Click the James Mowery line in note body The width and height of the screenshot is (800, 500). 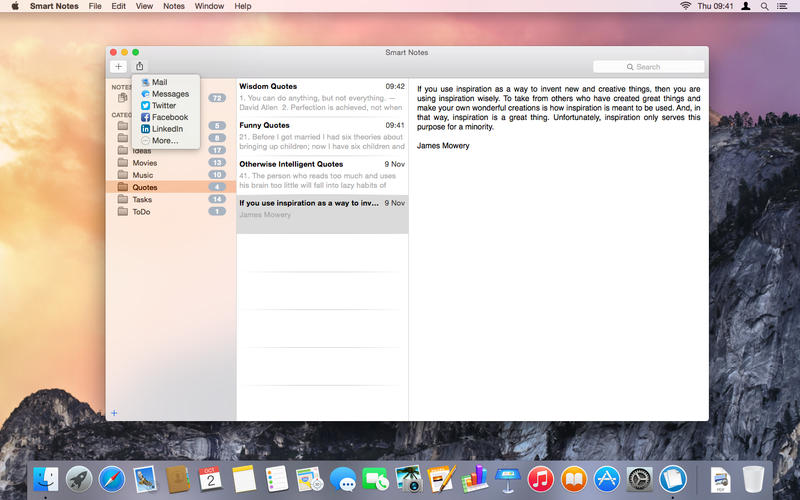(x=443, y=146)
